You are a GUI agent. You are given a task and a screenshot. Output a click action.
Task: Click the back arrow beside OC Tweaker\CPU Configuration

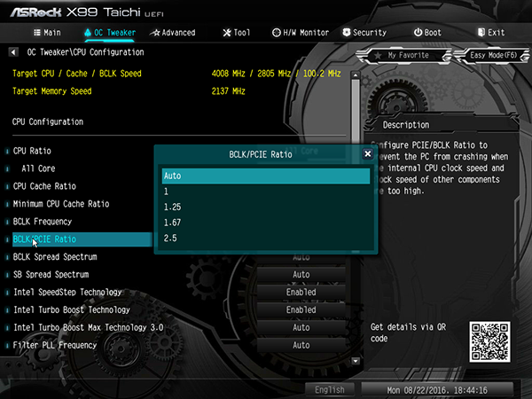point(13,52)
